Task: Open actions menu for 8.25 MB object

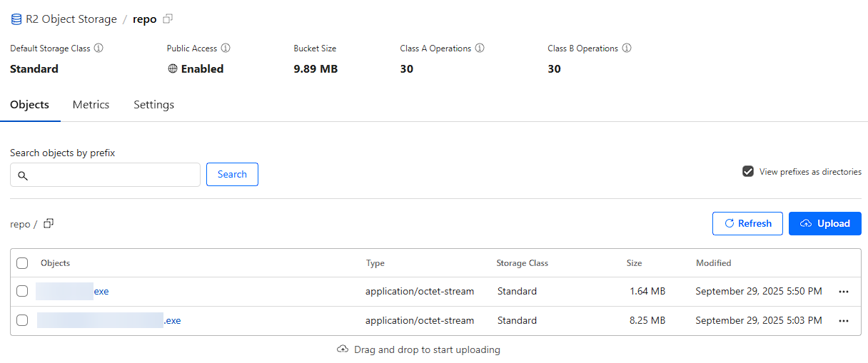Action: 844,321
